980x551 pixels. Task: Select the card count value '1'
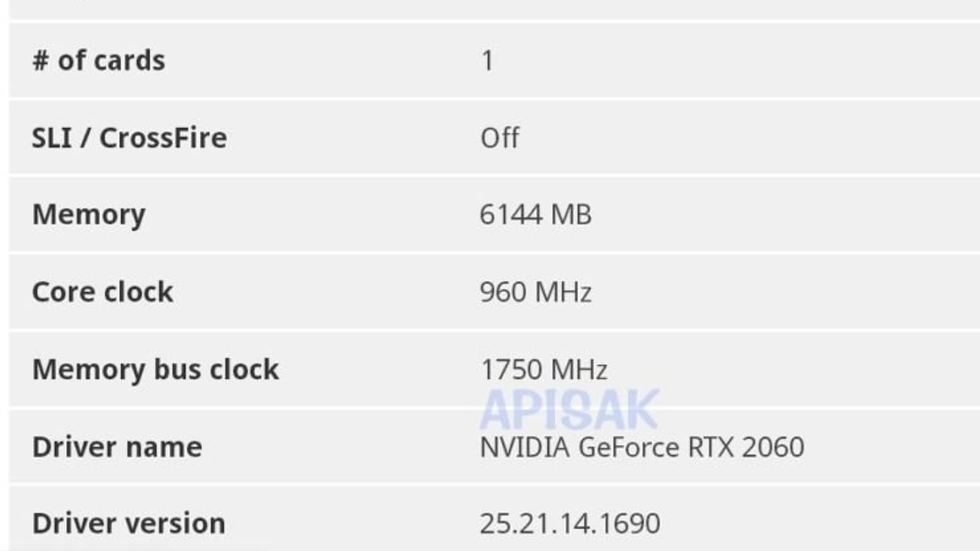coord(487,61)
